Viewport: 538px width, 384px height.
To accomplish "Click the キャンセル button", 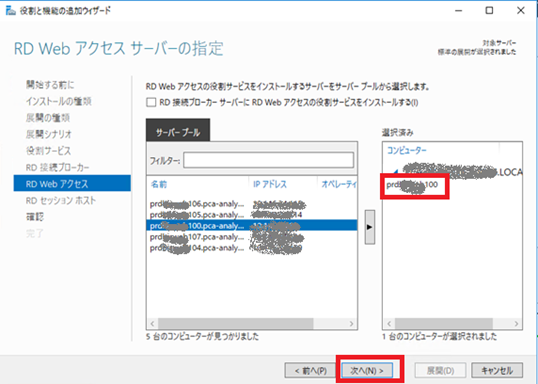I will [497, 370].
